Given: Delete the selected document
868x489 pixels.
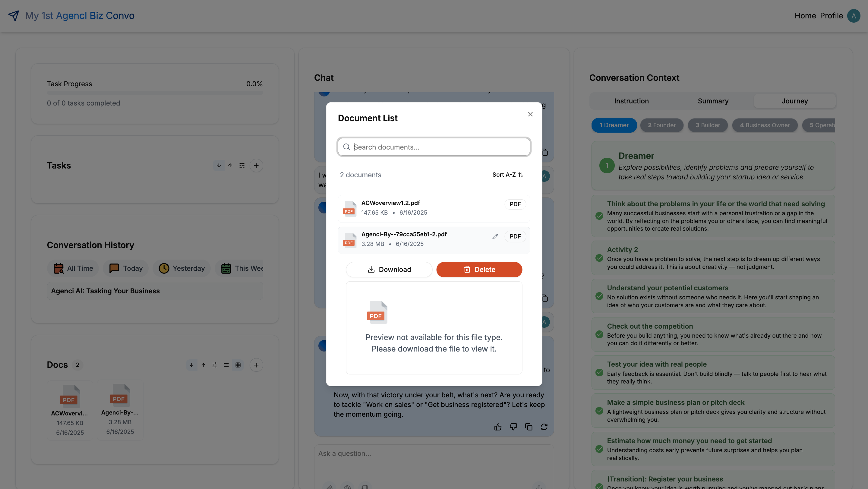Looking at the screenshot, I should pyautogui.click(x=479, y=270).
